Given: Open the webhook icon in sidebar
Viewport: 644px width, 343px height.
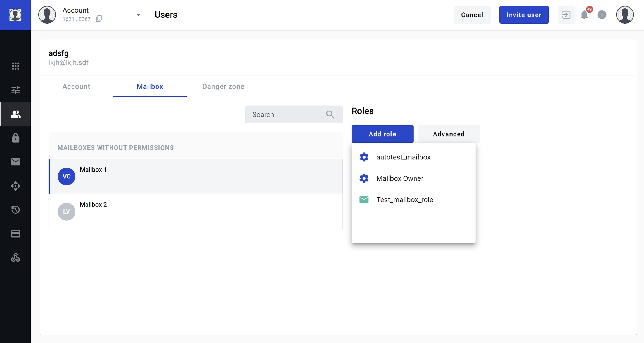Looking at the screenshot, I should (15, 258).
